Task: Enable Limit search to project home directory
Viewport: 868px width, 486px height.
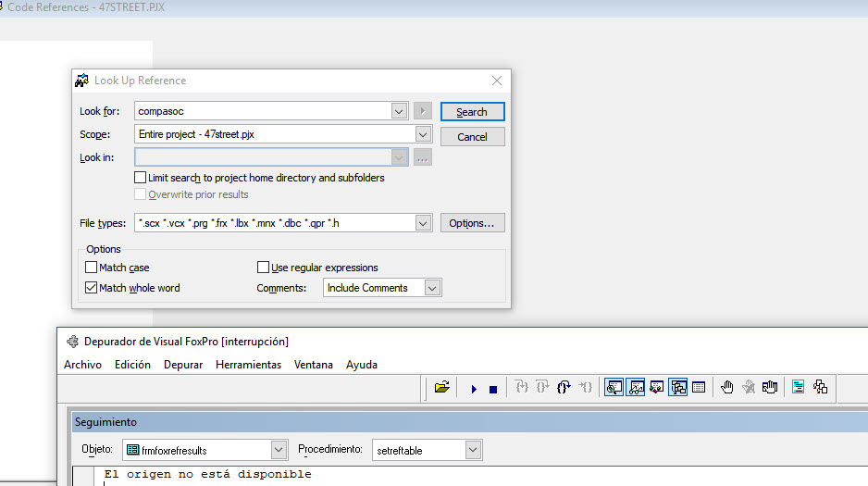Action: click(x=140, y=178)
